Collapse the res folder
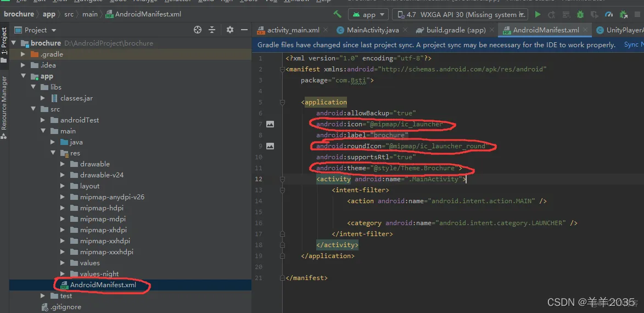644x313 pixels. pyautogui.click(x=53, y=153)
